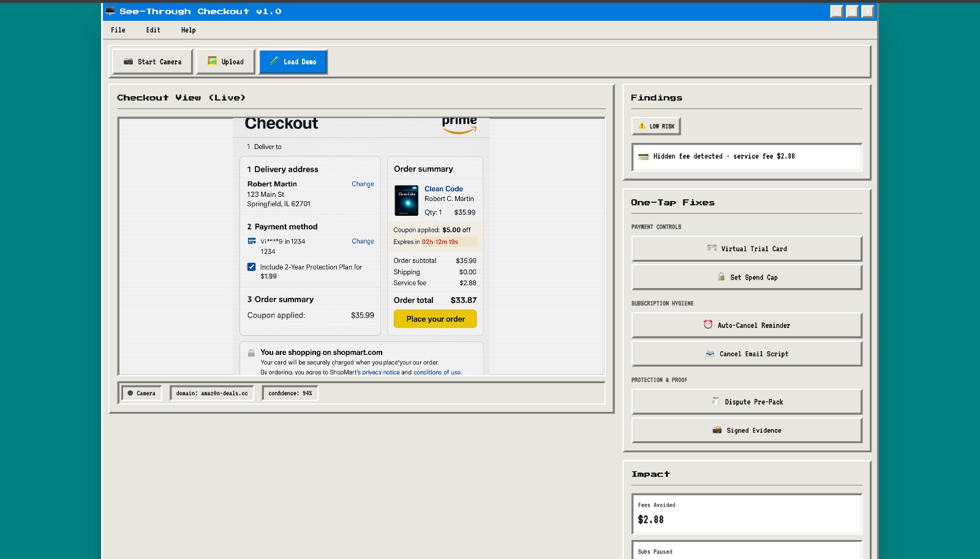
Task: Open the Help menu
Action: 188,30
